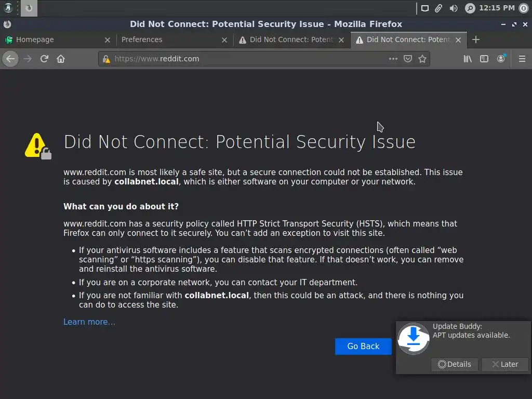Open the Library icon in toolbar
This screenshot has width=532, height=399.
click(468, 59)
